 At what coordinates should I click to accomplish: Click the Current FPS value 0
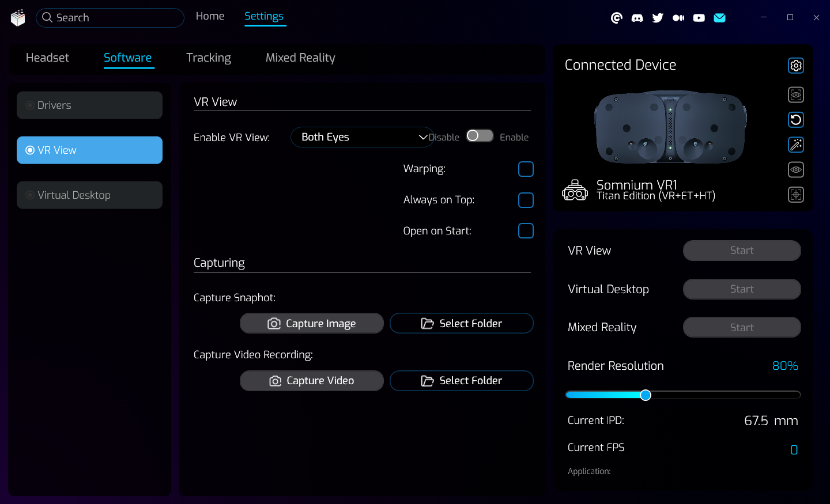(x=794, y=450)
